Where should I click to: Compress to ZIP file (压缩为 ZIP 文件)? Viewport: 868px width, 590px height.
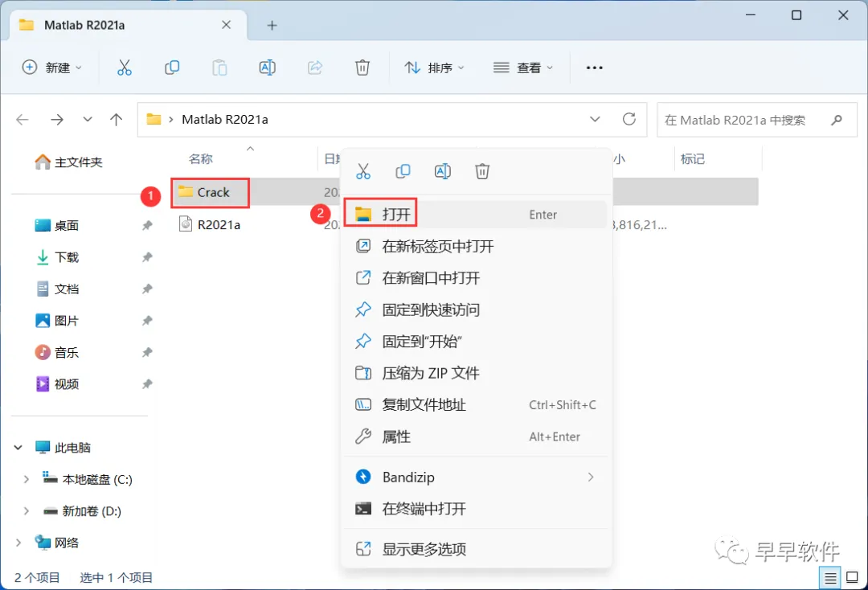point(476,373)
